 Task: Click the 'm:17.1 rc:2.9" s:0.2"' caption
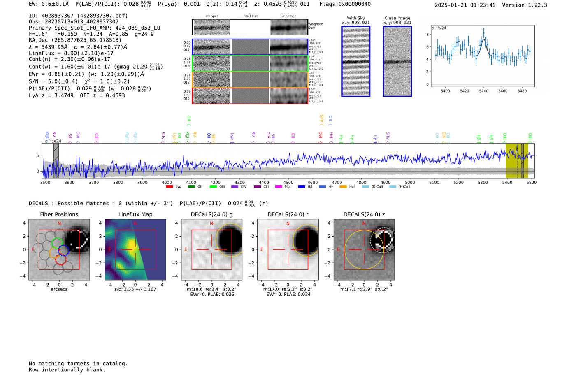[x=364, y=289]
